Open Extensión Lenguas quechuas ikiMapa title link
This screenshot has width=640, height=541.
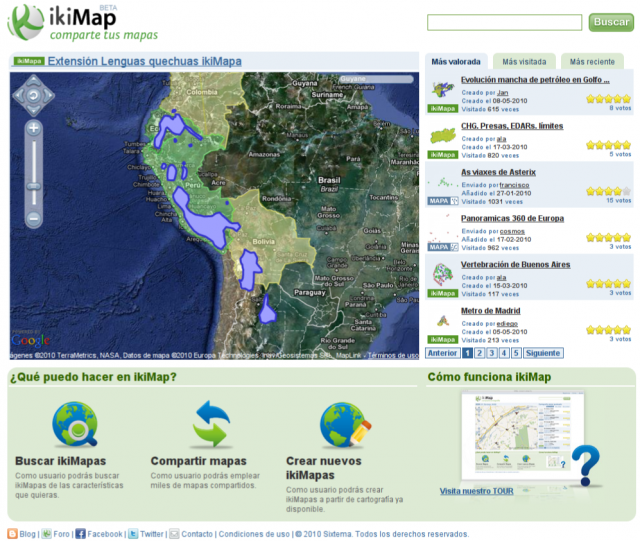point(144,61)
